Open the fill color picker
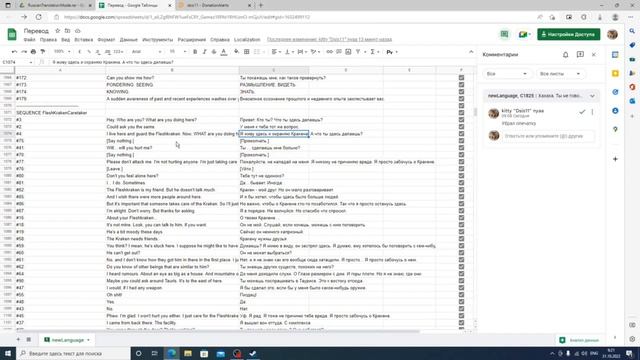The image size is (640, 360). tap(236, 52)
